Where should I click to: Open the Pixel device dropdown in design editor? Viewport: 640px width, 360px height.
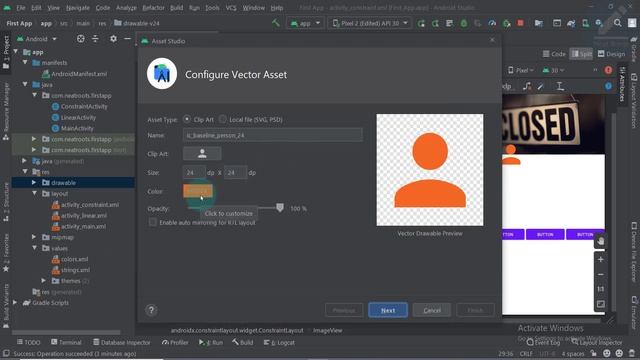pyautogui.click(x=521, y=70)
